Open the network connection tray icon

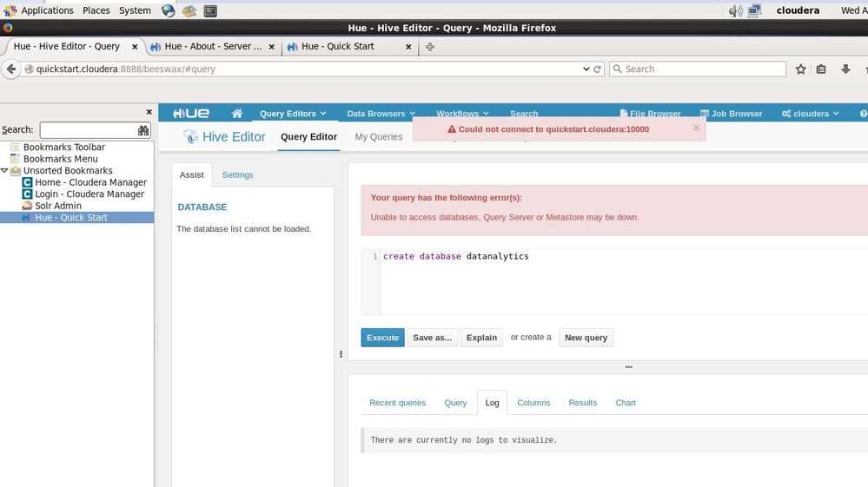(x=754, y=10)
